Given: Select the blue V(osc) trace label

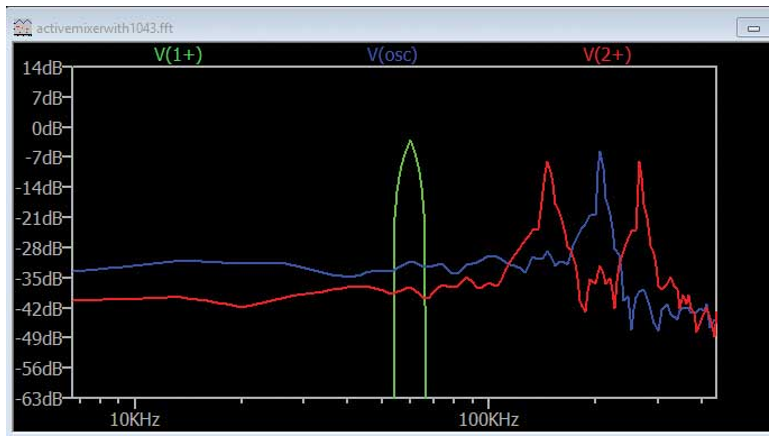Looking at the screenshot, I should (x=392, y=55).
